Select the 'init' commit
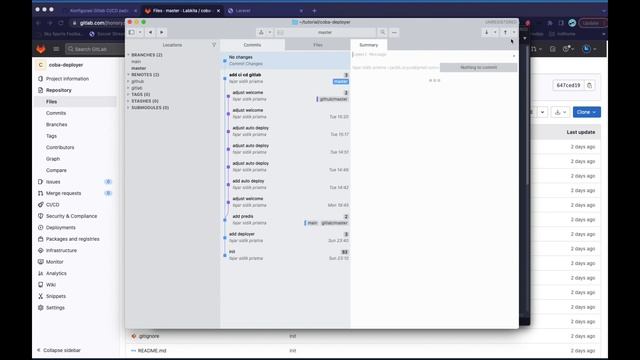The height and width of the screenshot is (360, 640). [x=285, y=255]
